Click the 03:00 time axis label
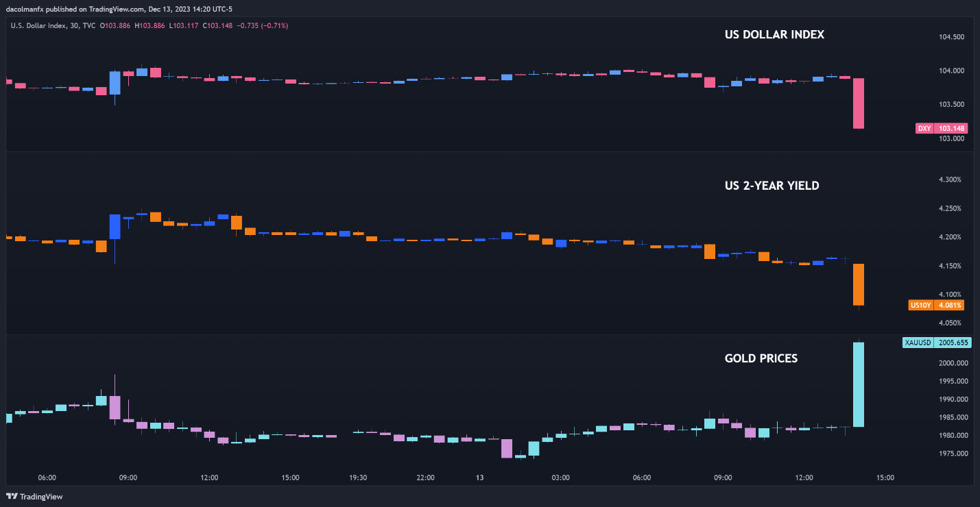Screen dimensions: 980x507 point(560,478)
